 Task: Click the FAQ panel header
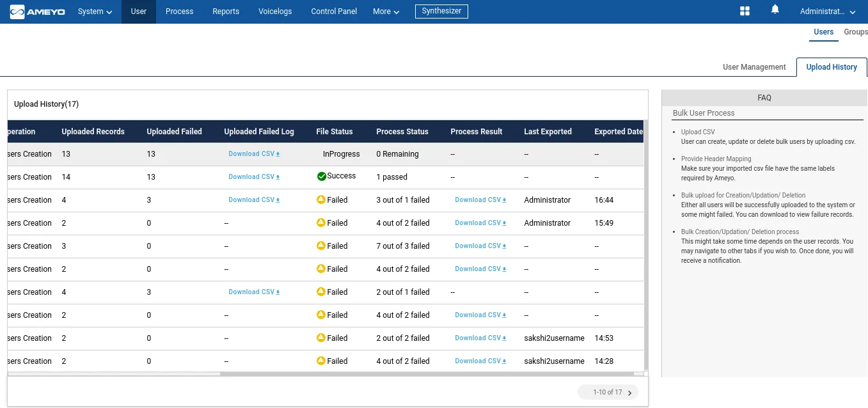coord(764,98)
